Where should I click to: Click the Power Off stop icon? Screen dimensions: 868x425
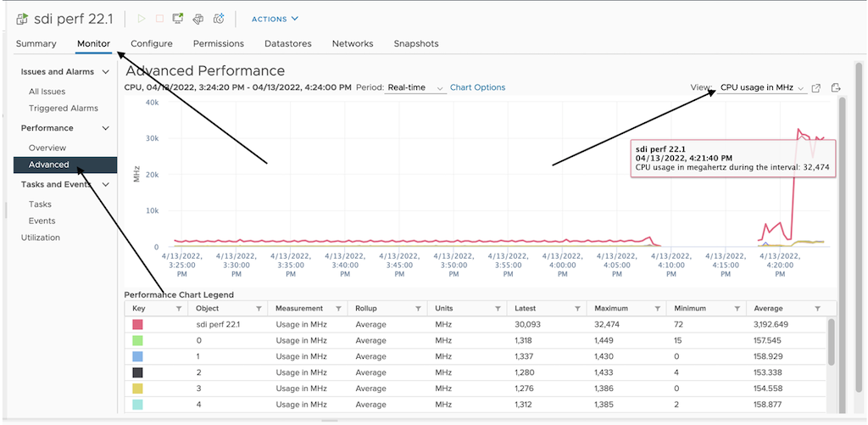pyautogui.click(x=159, y=18)
